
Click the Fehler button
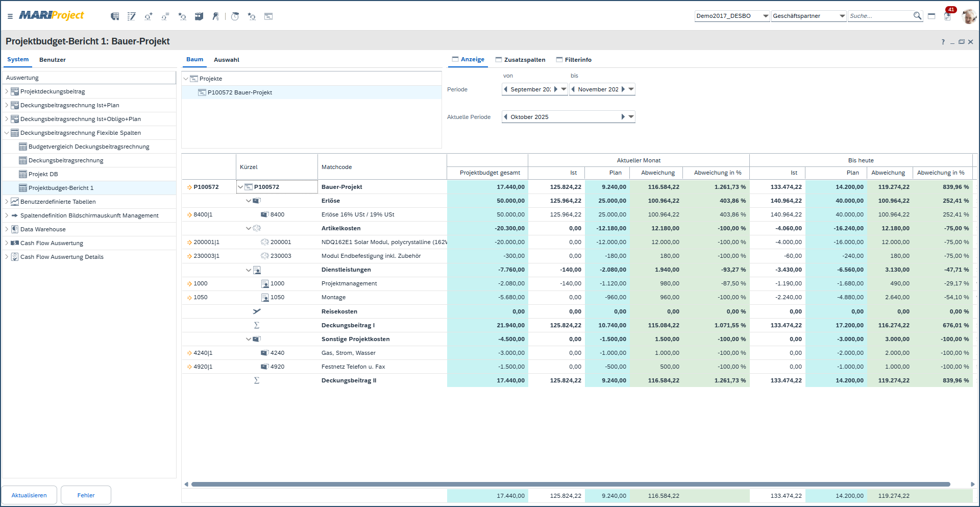[x=86, y=495]
